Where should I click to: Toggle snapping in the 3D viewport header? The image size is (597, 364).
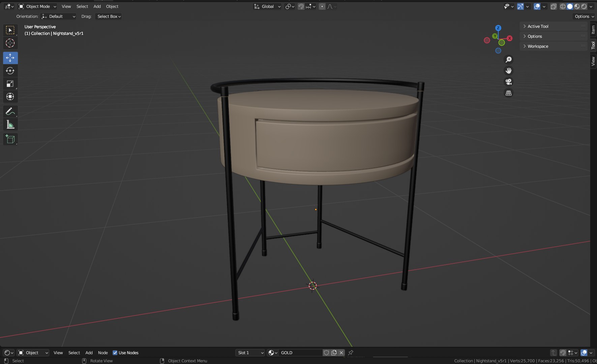point(301,6)
